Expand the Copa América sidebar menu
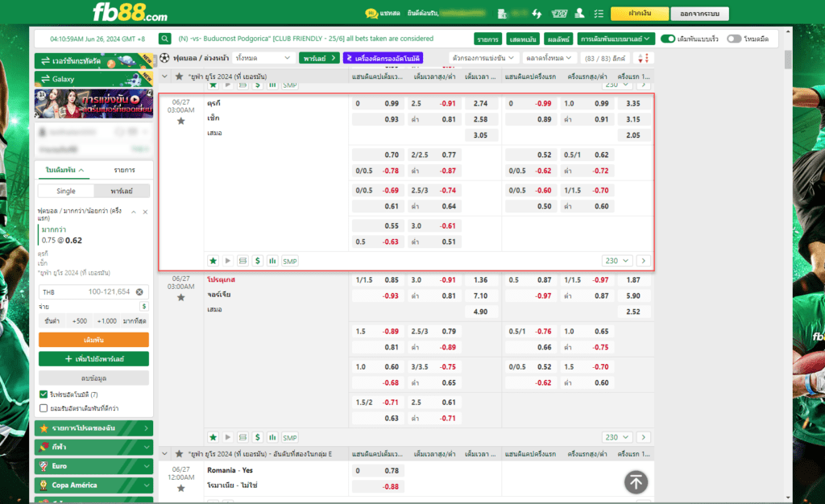Image resolution: width=825 pixels, height=504 pixels. click(93, 485)
